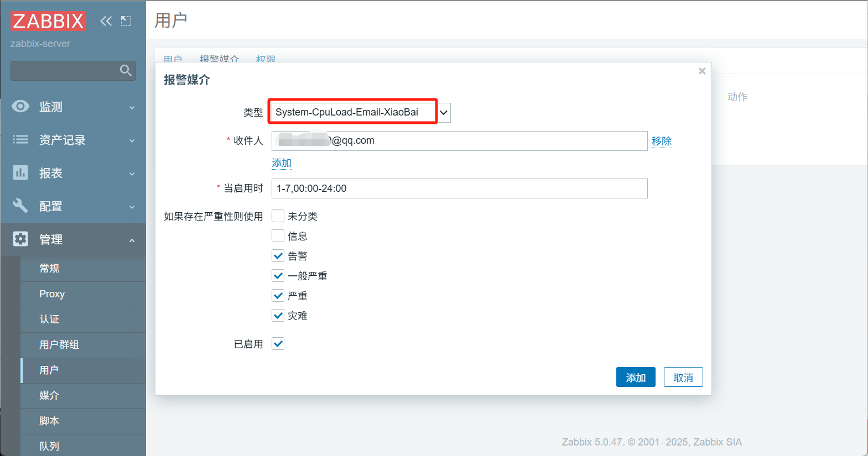Open 资产记录 list icon section
The width and height of the screenshot is (868, 456).
pos(20,139)
